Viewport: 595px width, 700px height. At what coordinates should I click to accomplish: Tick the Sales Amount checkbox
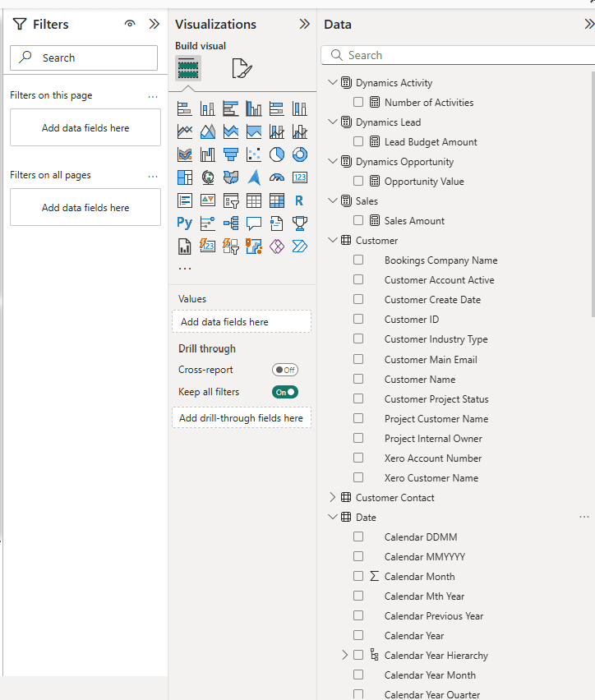click(358, 221)
